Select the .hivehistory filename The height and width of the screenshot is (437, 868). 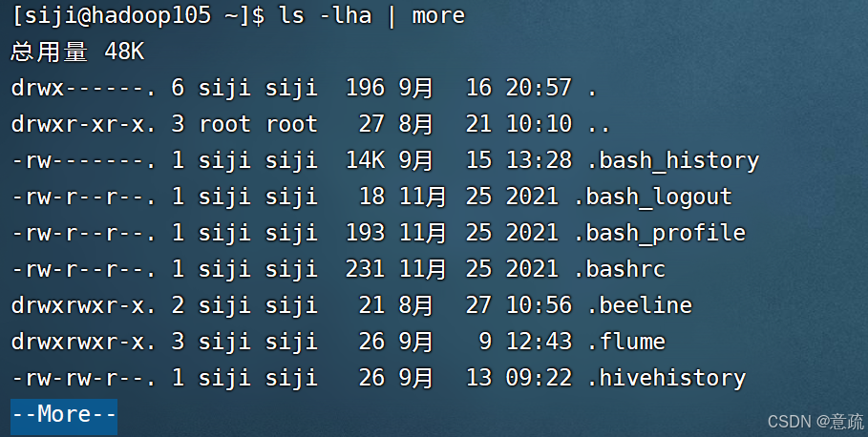pos(667,379)
